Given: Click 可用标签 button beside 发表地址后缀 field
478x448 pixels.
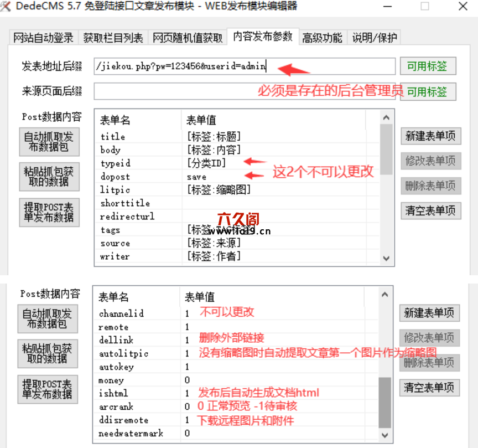Looking at the screenshot, I should [x=427, y=66].
